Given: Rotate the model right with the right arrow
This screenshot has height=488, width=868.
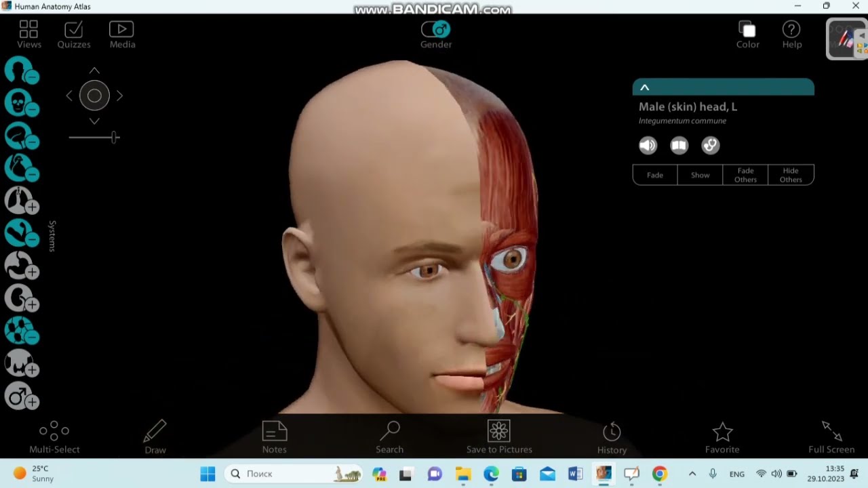Looking at the screenshot, I should pyautogui.click(x=120, y=96).
